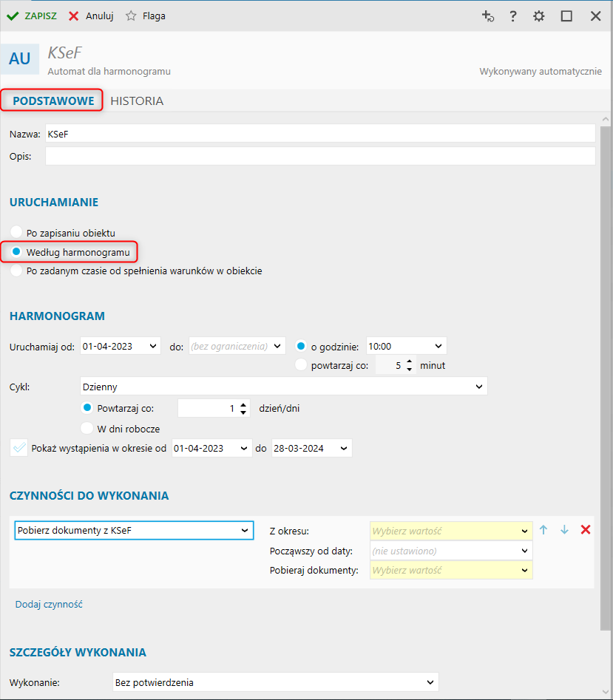Screen dimensions: 613x700
Task: Select Po zapisaniu obiektu radio
Action: (16, 232)
